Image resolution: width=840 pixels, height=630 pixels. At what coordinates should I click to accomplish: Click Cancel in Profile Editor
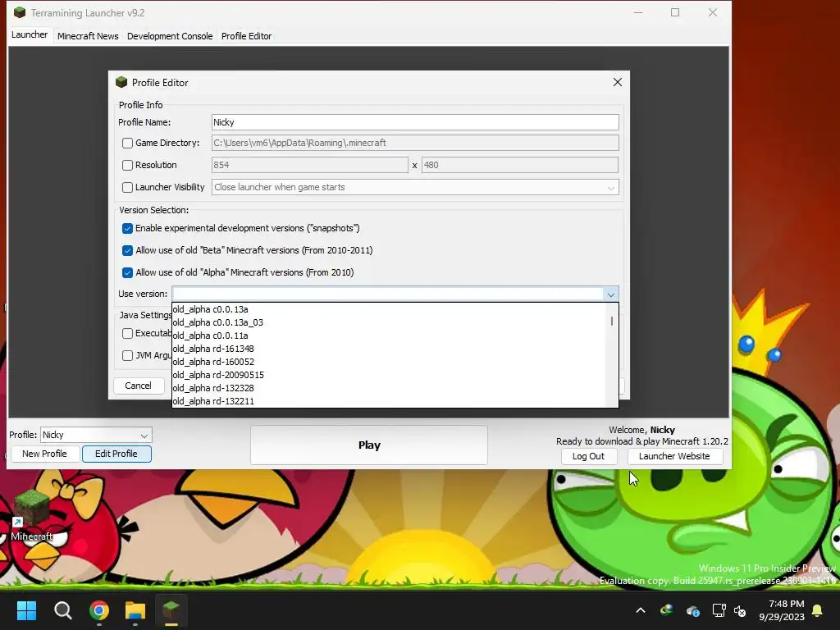138,386
